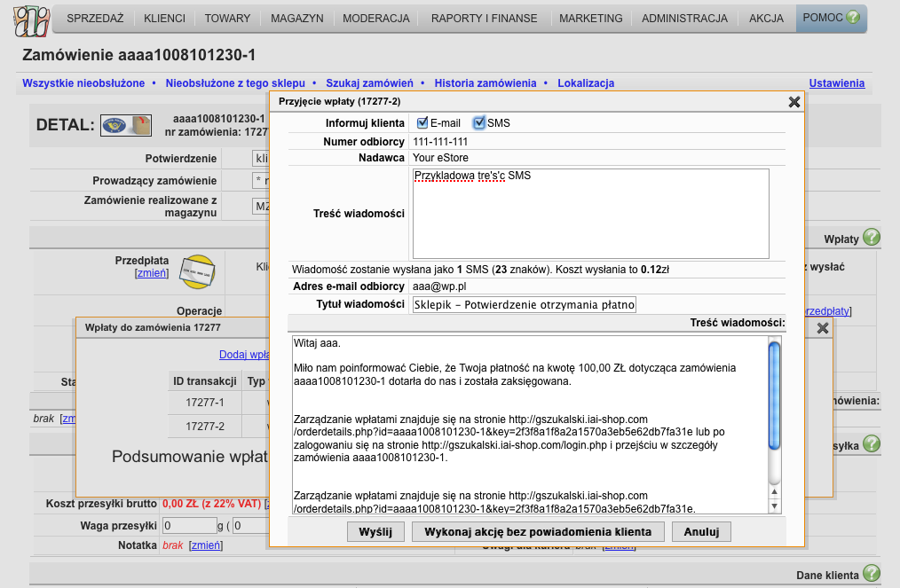Click recipient number 111-111-111
The image size is (900, 588).
(x=440, y=142)
